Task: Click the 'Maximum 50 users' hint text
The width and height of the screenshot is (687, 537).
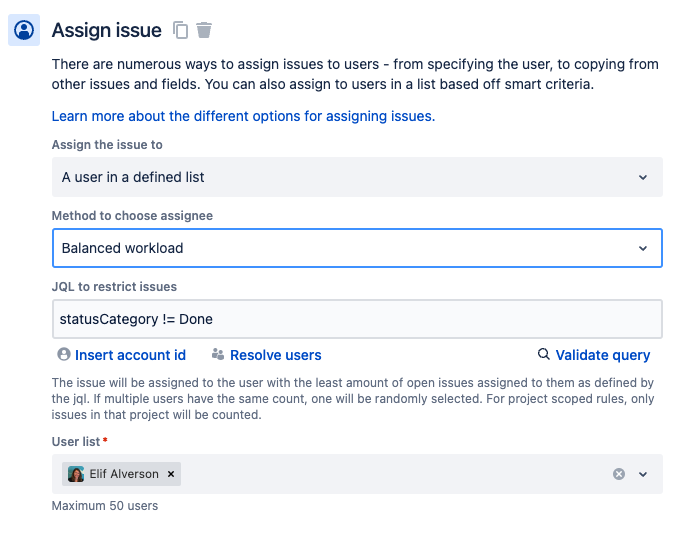Action: point(105,505)
